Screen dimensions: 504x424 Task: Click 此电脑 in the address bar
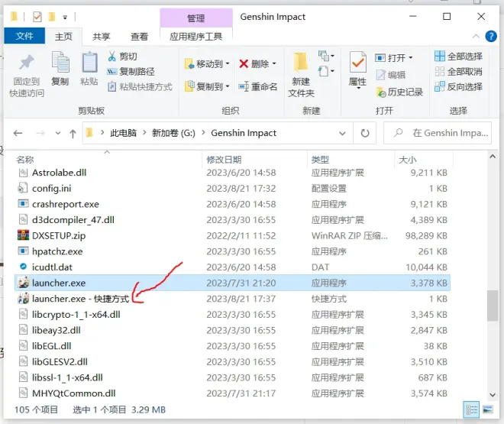coord(123,133)
